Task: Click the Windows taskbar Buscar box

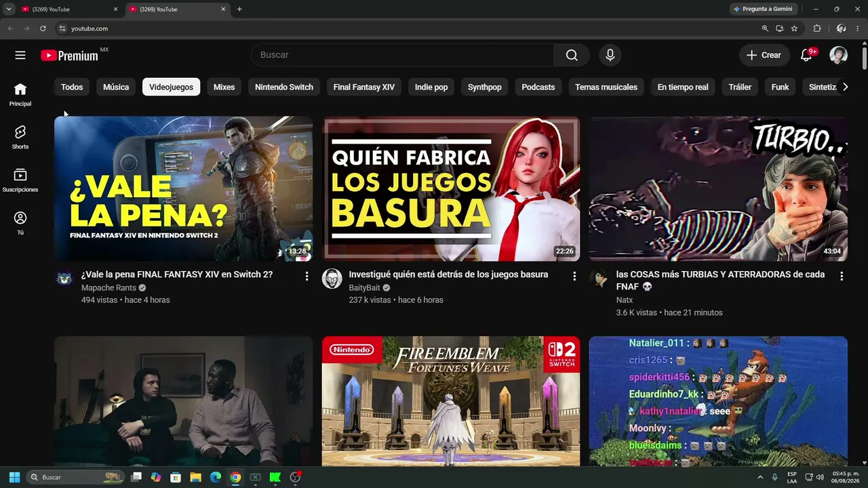Action: click(x=76, y=477)
